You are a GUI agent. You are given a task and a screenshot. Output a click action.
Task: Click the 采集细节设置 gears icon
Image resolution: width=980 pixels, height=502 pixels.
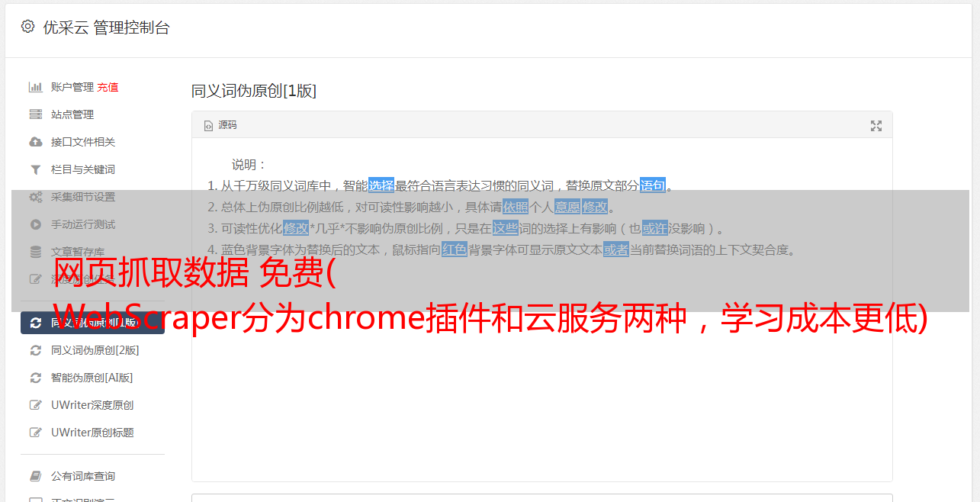click(35, 197)
